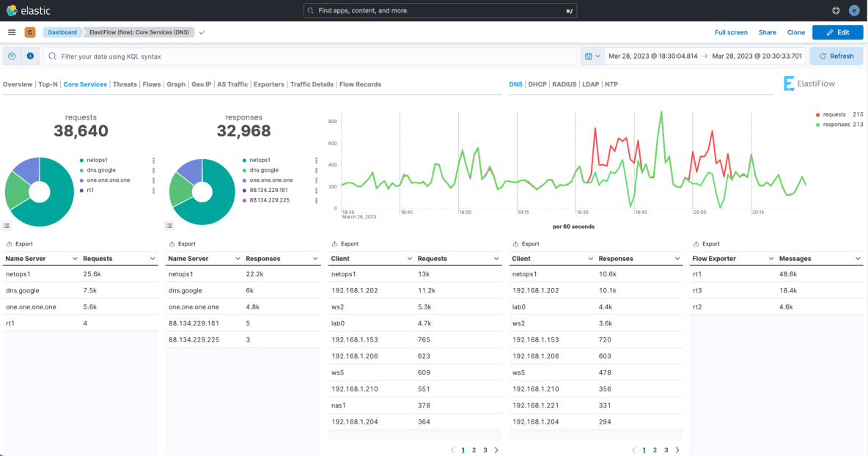This screenshot has height=456, width=868.
Task: Open the DHCP core service link
Action: coord(537,84)
